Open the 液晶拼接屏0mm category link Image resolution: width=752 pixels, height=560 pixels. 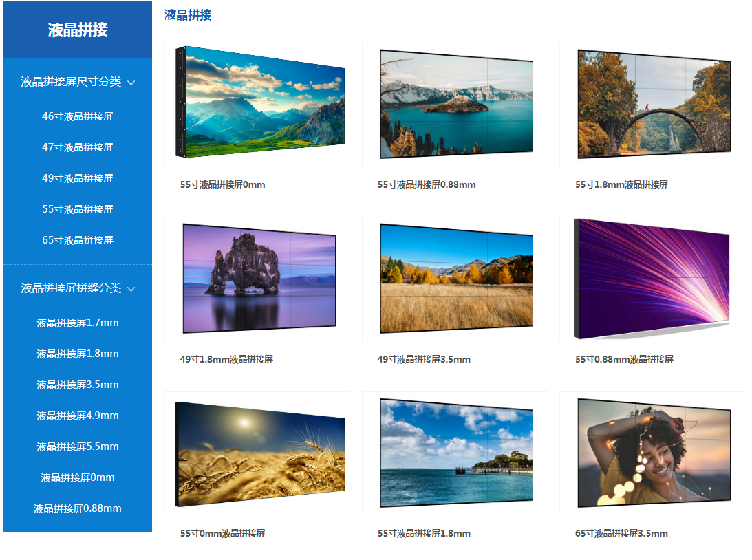pos(78,477)
